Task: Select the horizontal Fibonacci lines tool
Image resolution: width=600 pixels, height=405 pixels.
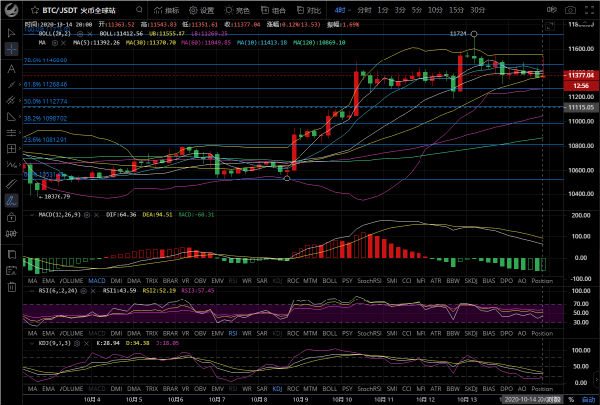Action: [11, 132]
